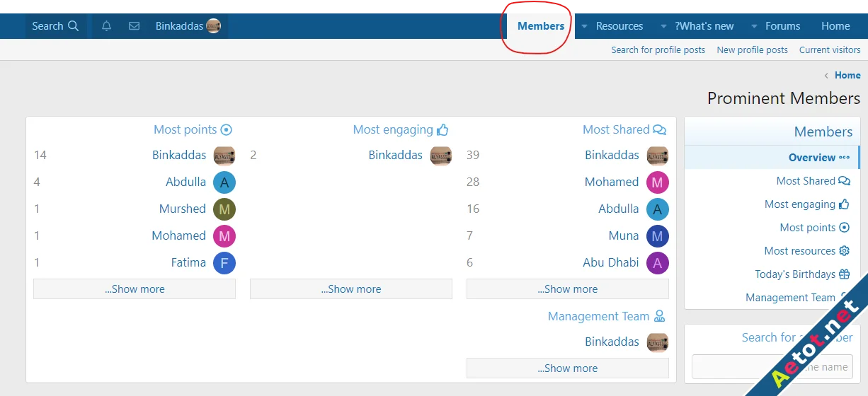Open Binkaddas avatar in Most engaging list

[x=441, y=156]
